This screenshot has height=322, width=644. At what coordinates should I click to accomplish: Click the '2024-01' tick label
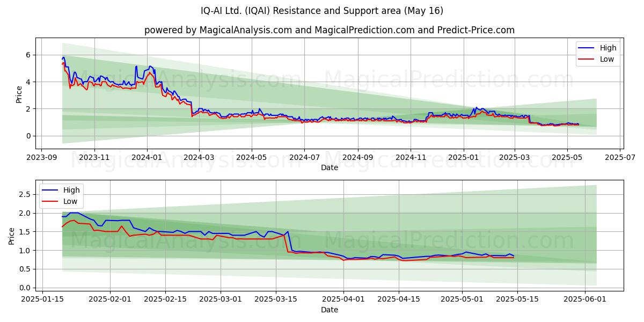pos(147,158)
